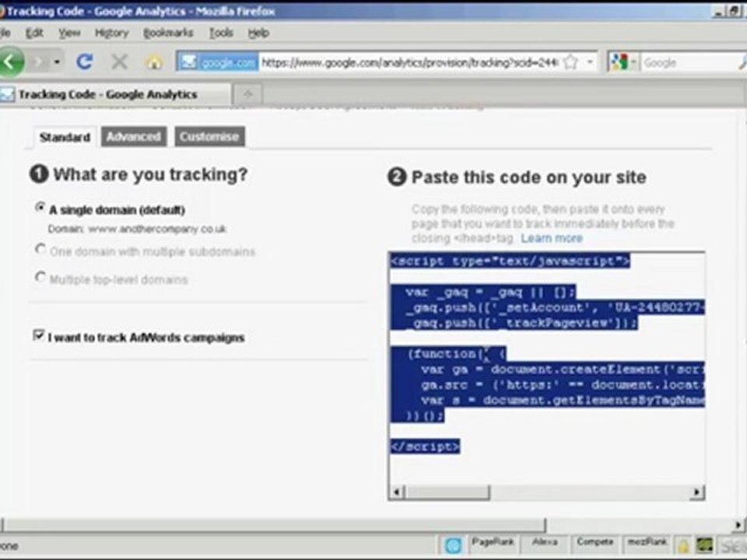This screenshot has height=560, width=747.
Task: Open the Edit menu
Action: click(x=34, y=33)
